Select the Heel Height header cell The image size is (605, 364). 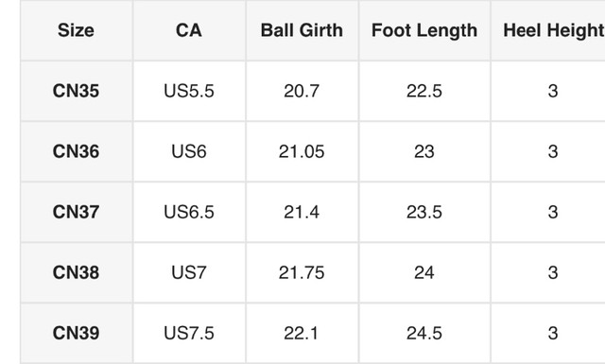pos(548,30)
